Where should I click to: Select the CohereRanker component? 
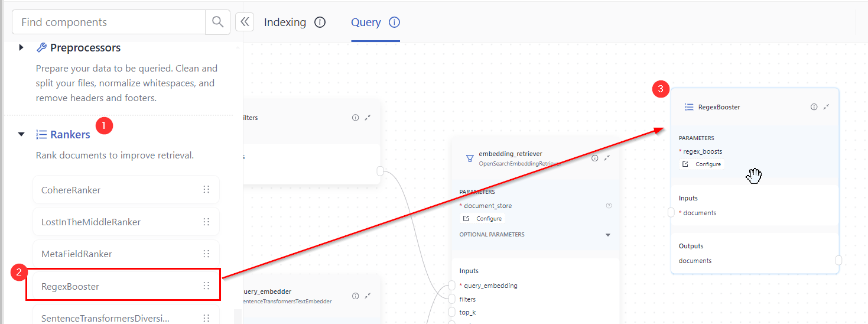tap(126, 190)
